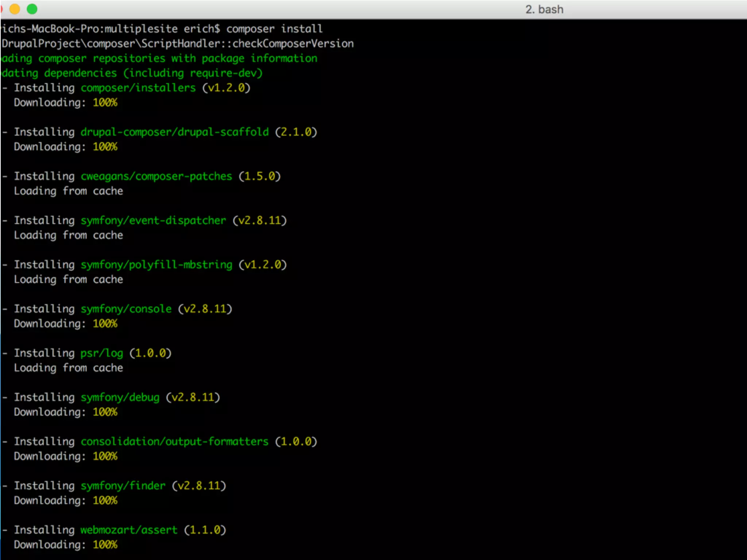Image resolution: width=747 pixels, height=560 pixels.
Task: Click 'drupal-composer/drupal-scaffold' package name
Action: [175, 132]
